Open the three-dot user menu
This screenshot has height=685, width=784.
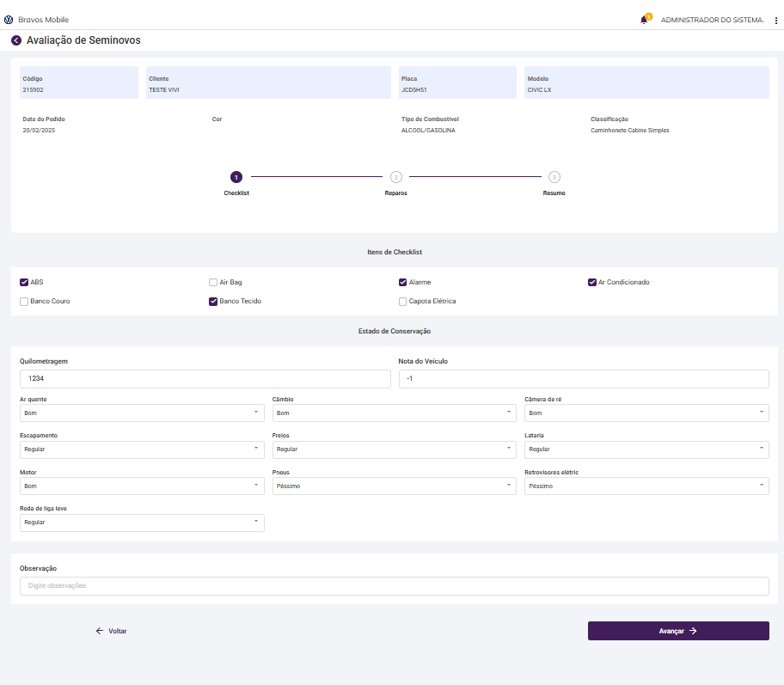point(776,20)
